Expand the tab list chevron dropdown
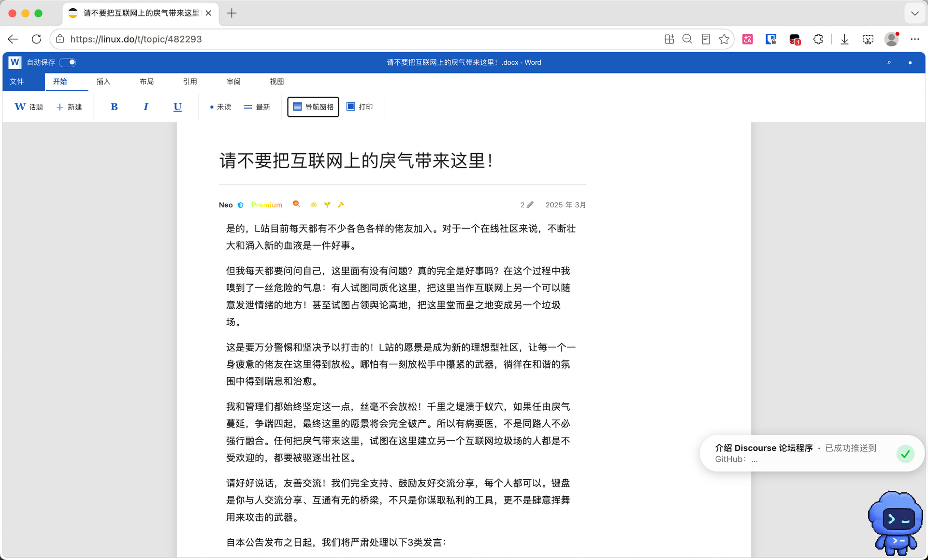Image resolution: width=928 pixels, height=560 pixels. 914,13
